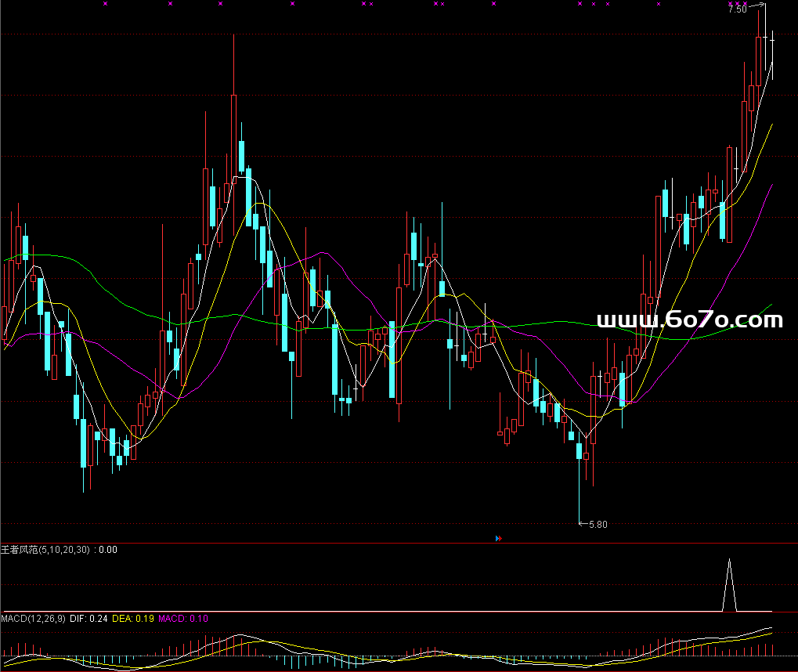Viewport: 798px width, 672px height.
Task: Click the arrow pointing to the 7.50 high
Action: (x=756, y=7)
